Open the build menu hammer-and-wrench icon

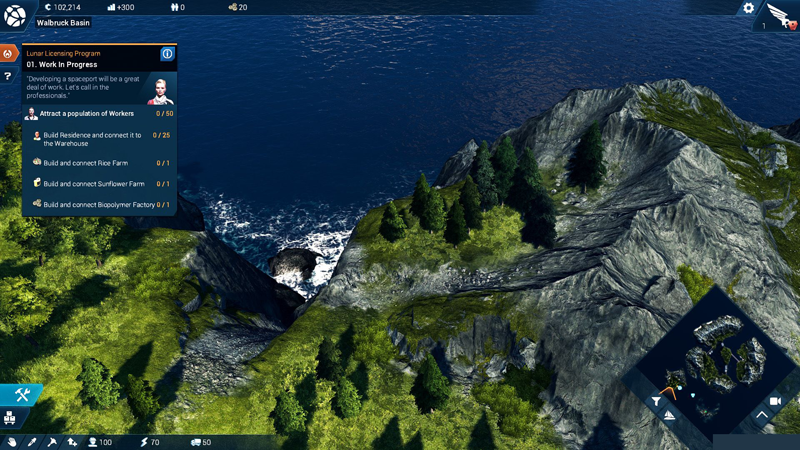point(20,395)
